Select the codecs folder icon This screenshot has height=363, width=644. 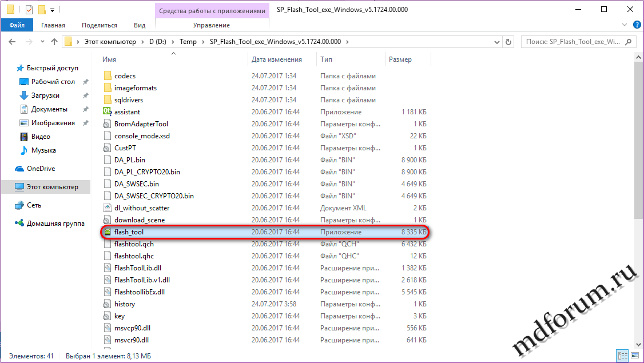[107, 76]
